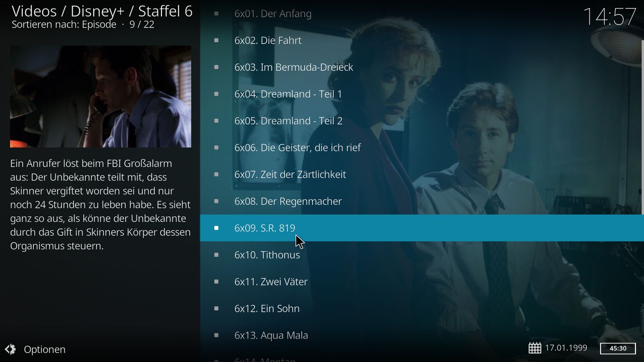Click the bullet marker beside 6x02. Die Fahrt

[216, 40]
